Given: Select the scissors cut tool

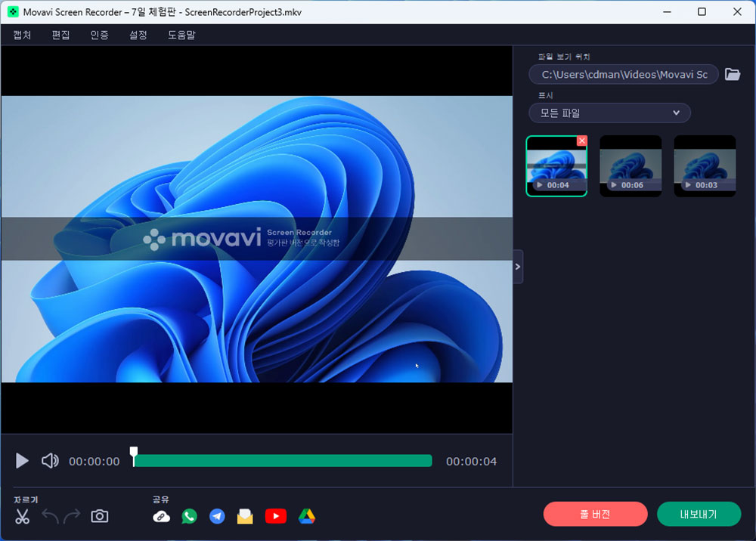Looking at the screenshot, I should pos(22,516).
